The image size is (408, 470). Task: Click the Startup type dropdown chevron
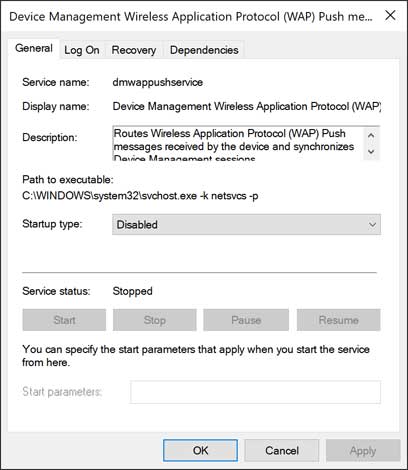372,225
